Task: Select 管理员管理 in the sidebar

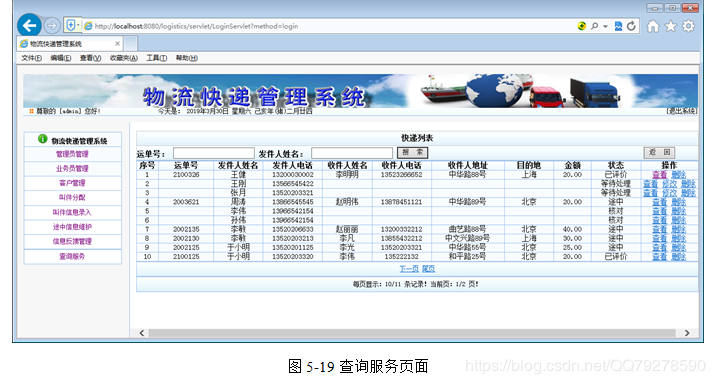Action: pos(73,154)
